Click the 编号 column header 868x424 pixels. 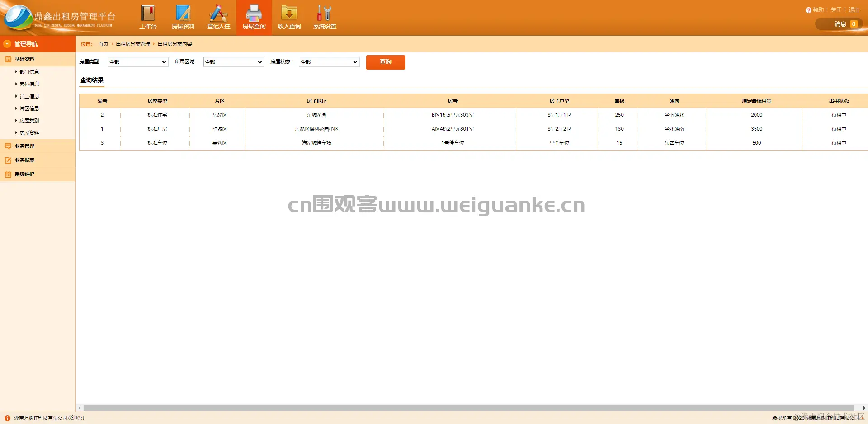pyautogui.click(x=102, y=101)
